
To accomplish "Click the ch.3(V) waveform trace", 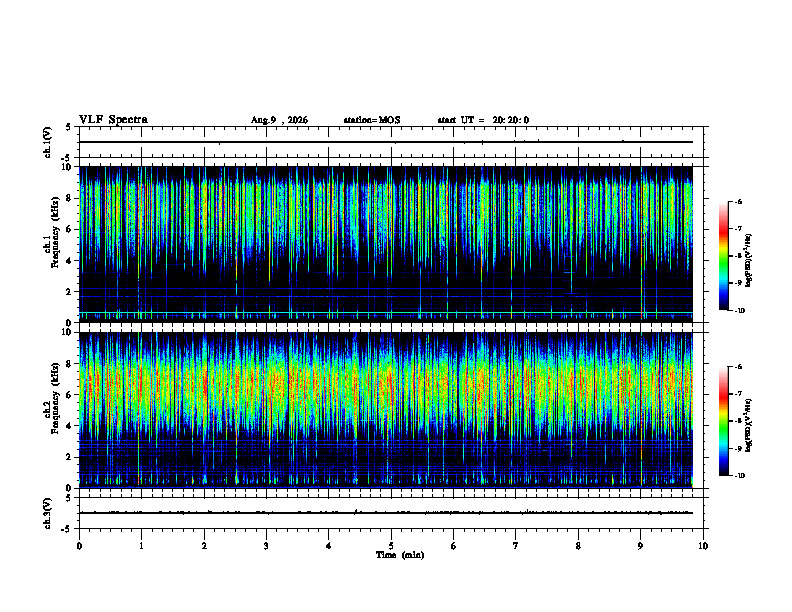I will 385,513.
